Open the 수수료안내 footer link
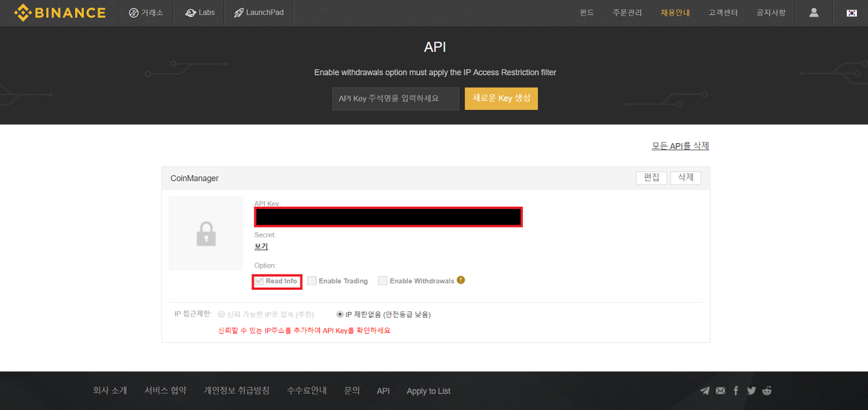This screenshot has width=868, height=410. pos(307,391)
